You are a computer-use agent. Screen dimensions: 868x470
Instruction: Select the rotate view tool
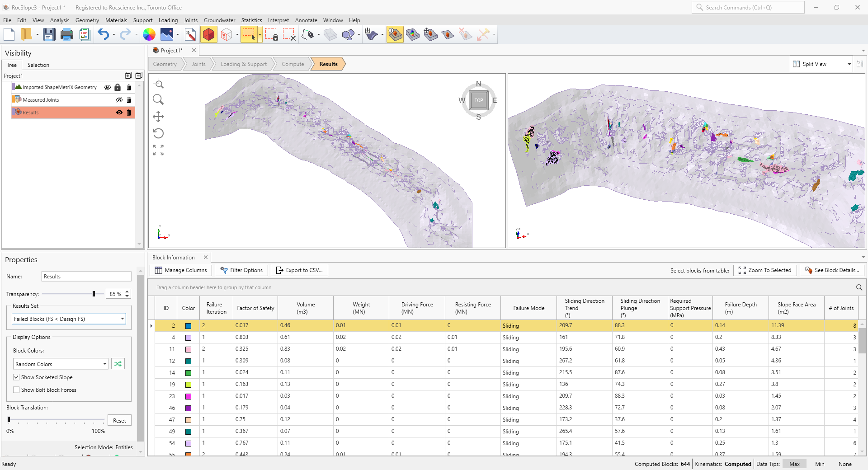pyautogui.click(x=158, y=133)
